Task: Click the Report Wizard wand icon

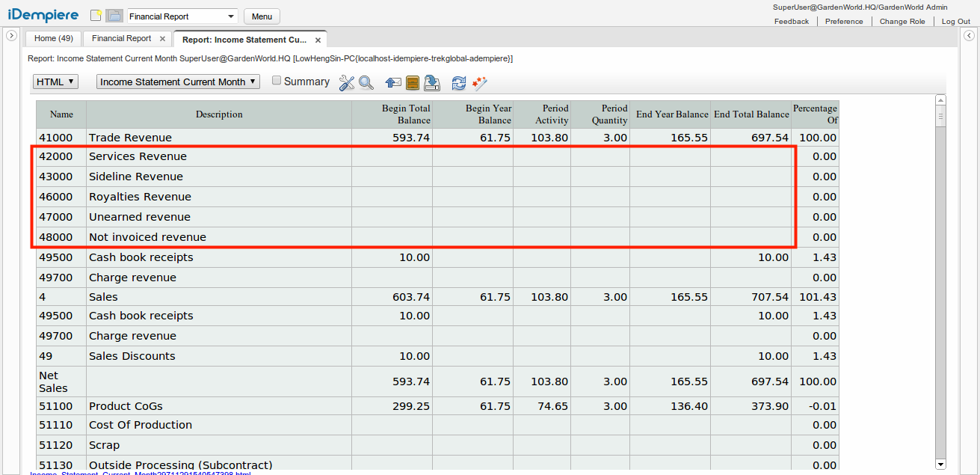Action: click(479, 83)
